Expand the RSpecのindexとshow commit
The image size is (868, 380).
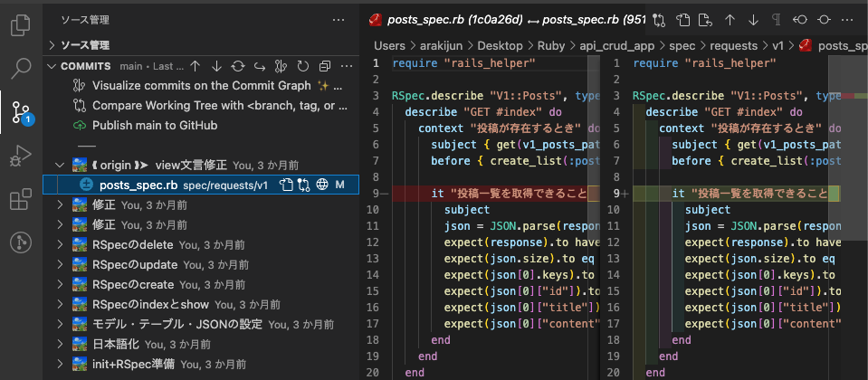61,304
